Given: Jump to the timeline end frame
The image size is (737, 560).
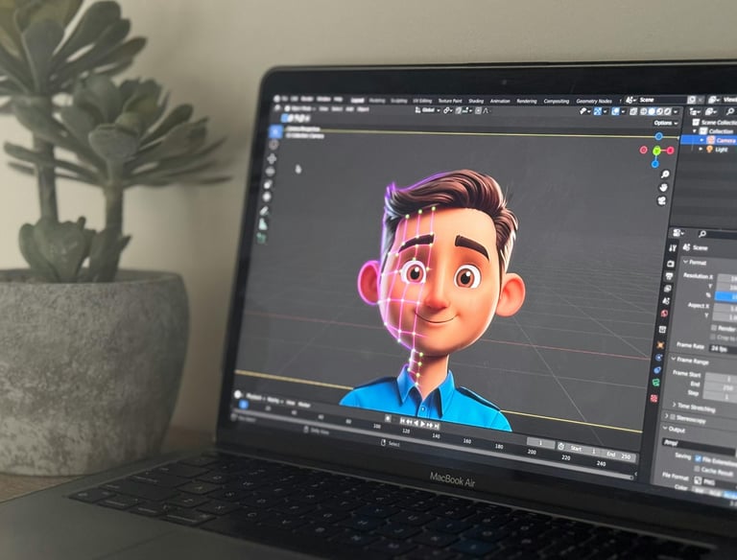Looking at the screenshot, I should pos(437,426).
